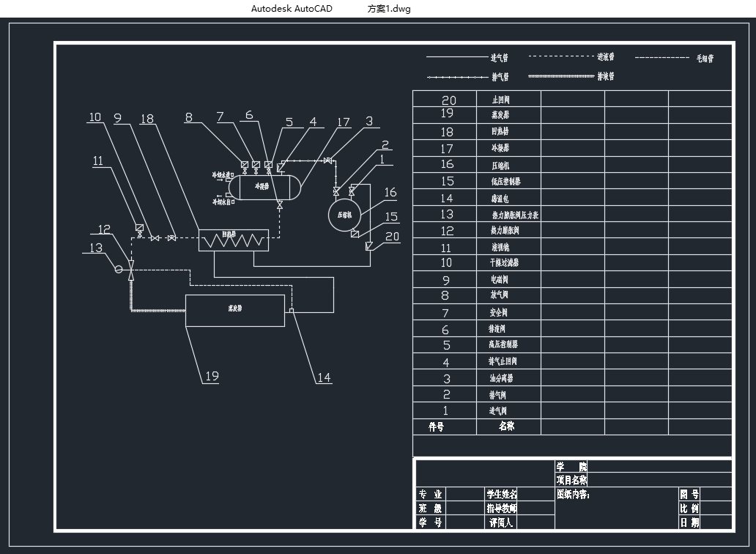Click the 方案1.dwg file name in title bar
The width and height of the screenshot is (756, 554).
(x=389, y=9)
